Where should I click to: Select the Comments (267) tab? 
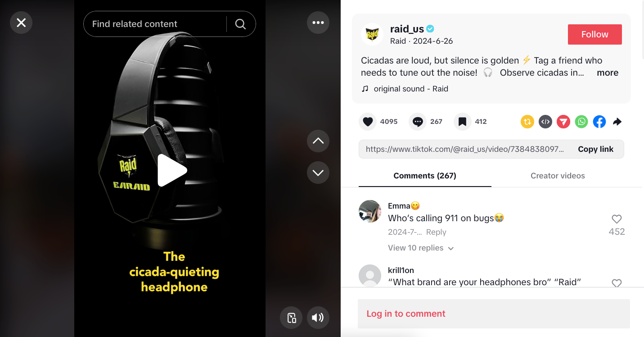point(425,176)
